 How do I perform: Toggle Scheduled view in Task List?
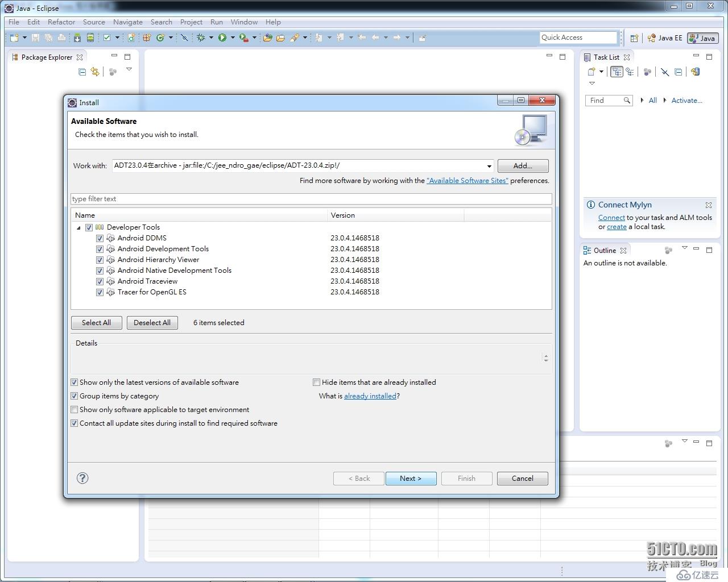(x=630, y=72)
